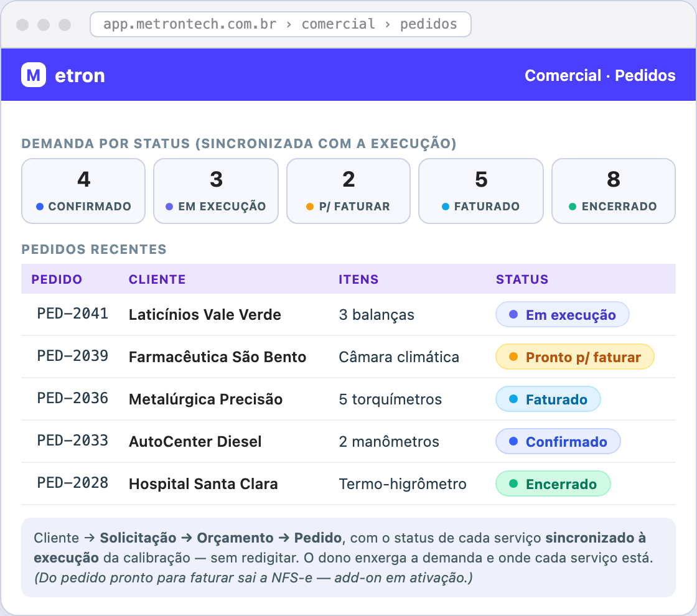Click the NFS-e add-on italic note
The width and height of the screenshot is (697, 616).
253,578
